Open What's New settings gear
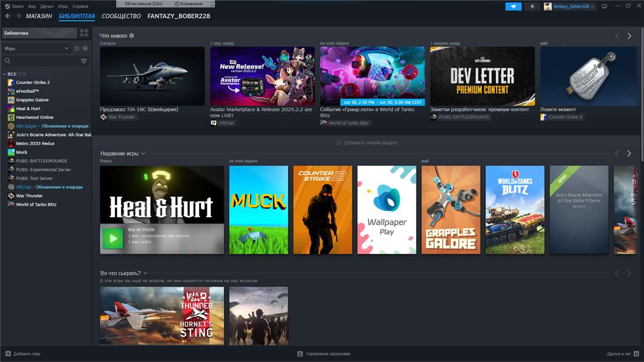The image size is (644, 362). tap(131, 36)
